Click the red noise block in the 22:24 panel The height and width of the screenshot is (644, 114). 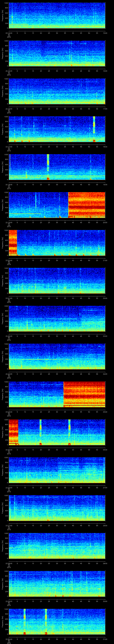(84, 394)
